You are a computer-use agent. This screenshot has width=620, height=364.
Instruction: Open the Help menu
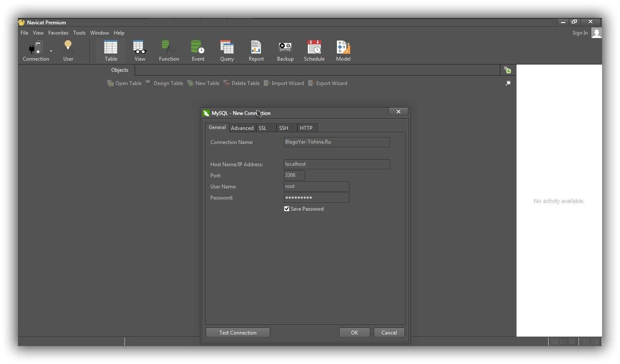119,33
